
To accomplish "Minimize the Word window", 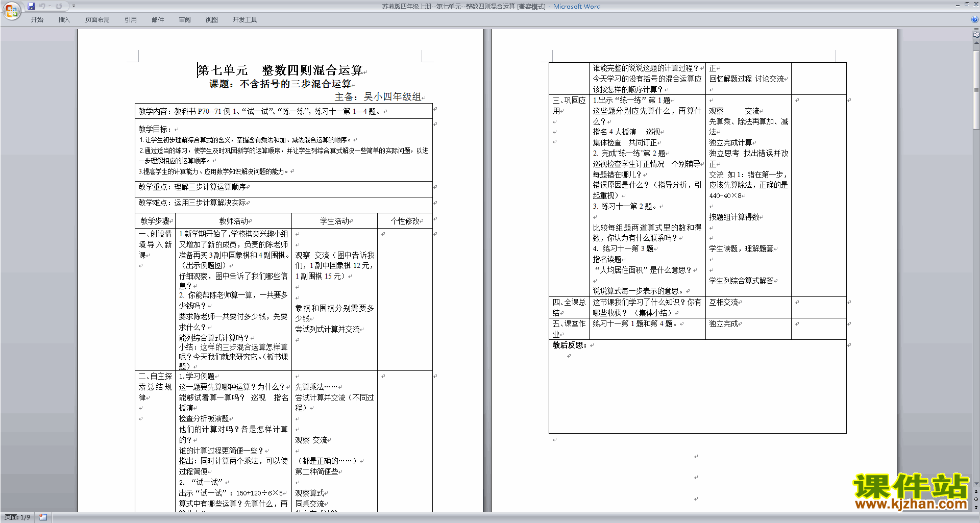I will 958,5.
